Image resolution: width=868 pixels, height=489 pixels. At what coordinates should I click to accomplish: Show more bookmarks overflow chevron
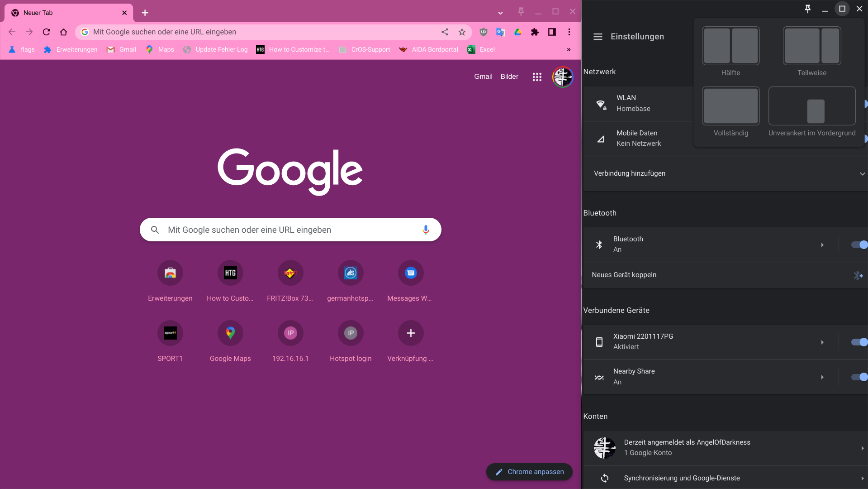pyautogui.click(x=569, y=50)
